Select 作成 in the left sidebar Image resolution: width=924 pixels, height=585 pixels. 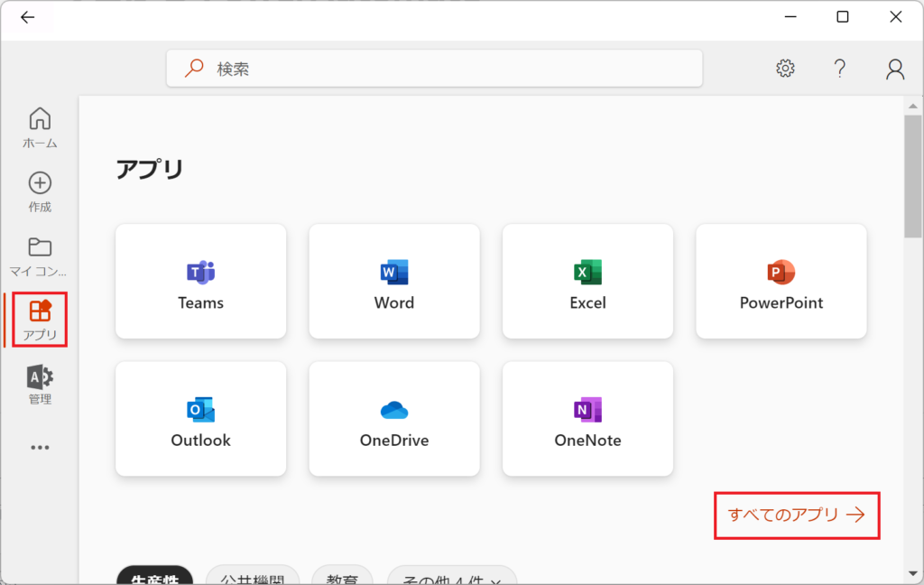point(40,192)
